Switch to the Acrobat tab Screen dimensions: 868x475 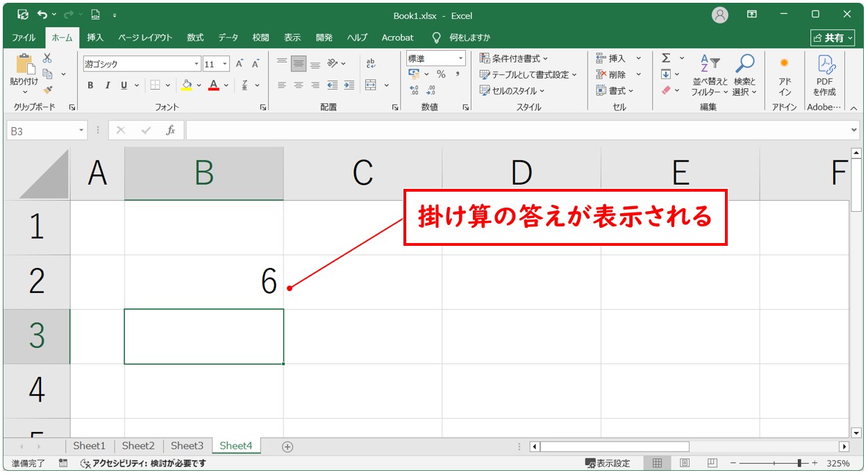click(x=397, y=37)
